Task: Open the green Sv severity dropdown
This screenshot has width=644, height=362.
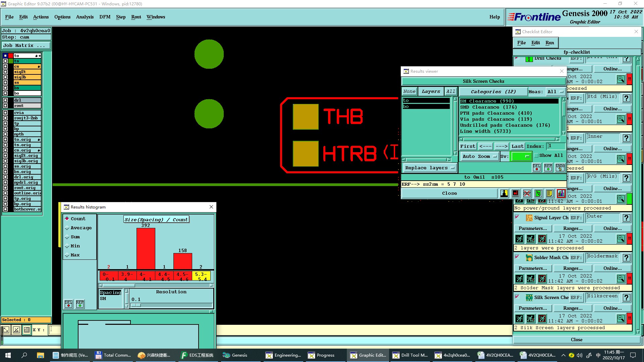Action: coord(521,156)
